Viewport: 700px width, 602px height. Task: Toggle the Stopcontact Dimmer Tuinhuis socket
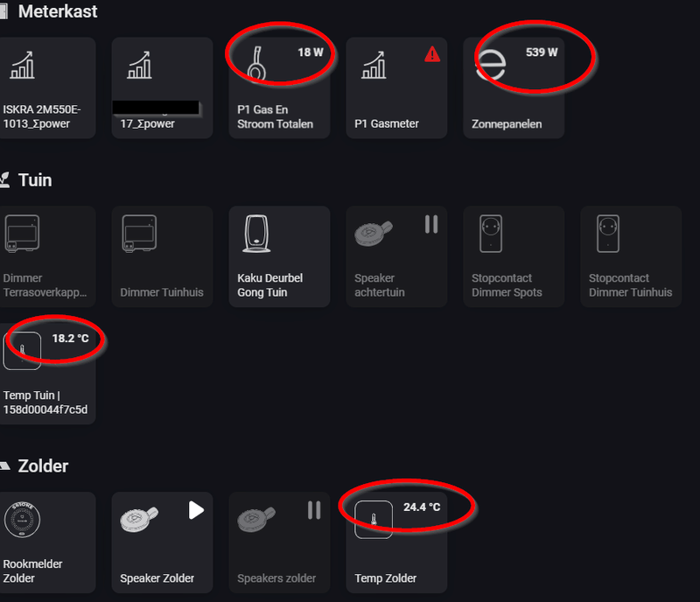tap(631, 256)
